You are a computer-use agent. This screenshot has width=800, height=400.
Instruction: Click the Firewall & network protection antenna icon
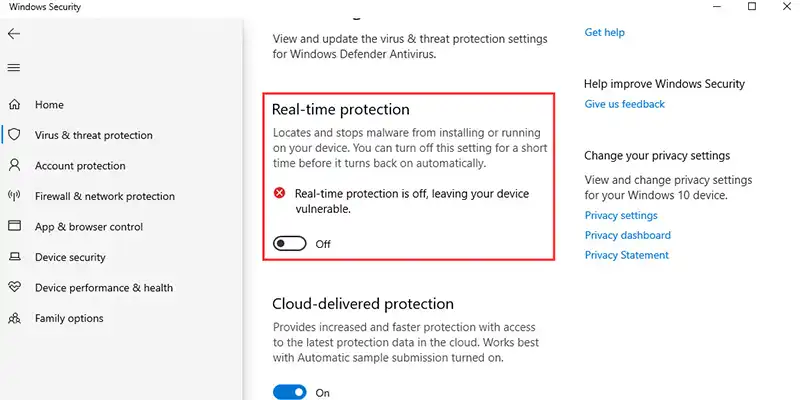coord(15,196)
